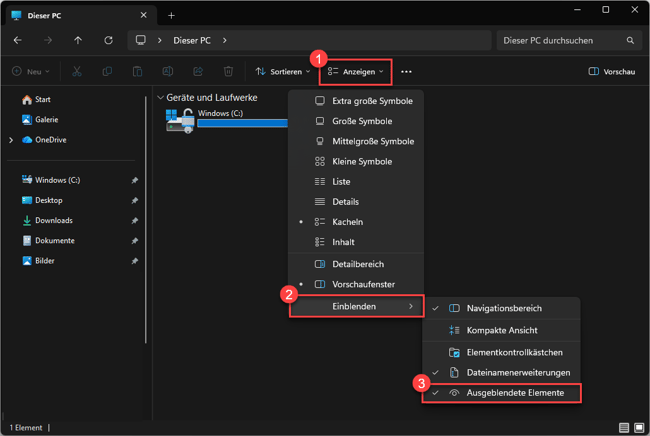Image resolution: width=650 pixels, height=436 pixels.
Task: Open the Sortieren dropdown
Action: point(283,72)
